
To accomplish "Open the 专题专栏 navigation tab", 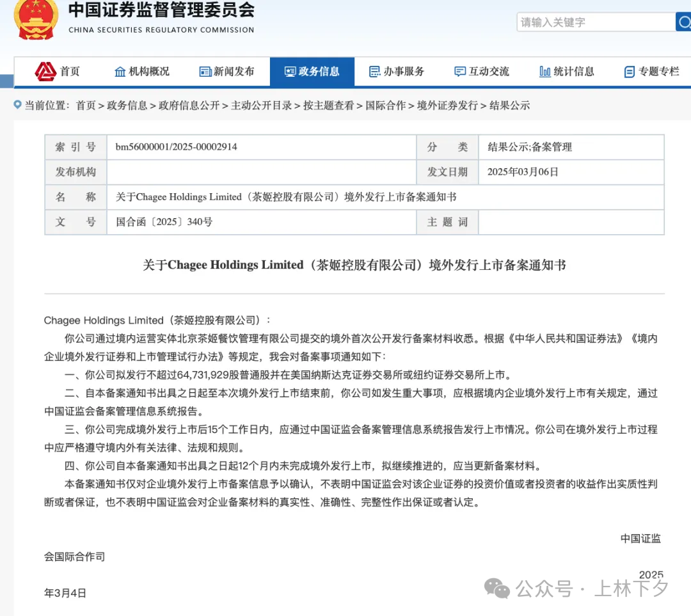I will 659,72.
